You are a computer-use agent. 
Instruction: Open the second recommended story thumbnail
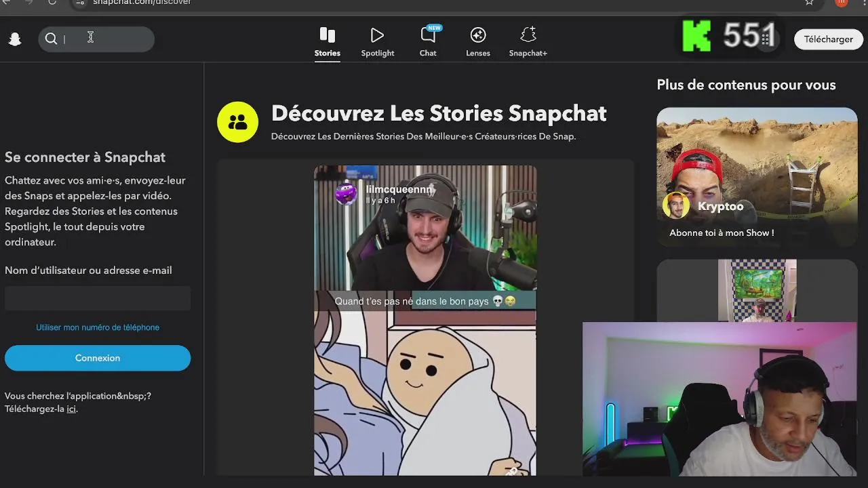coord(757,290)
